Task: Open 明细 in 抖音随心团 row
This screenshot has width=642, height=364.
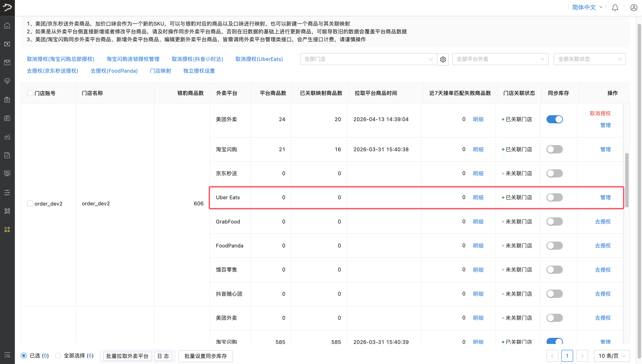Action: pyautogui.click(x=478, y=294)
